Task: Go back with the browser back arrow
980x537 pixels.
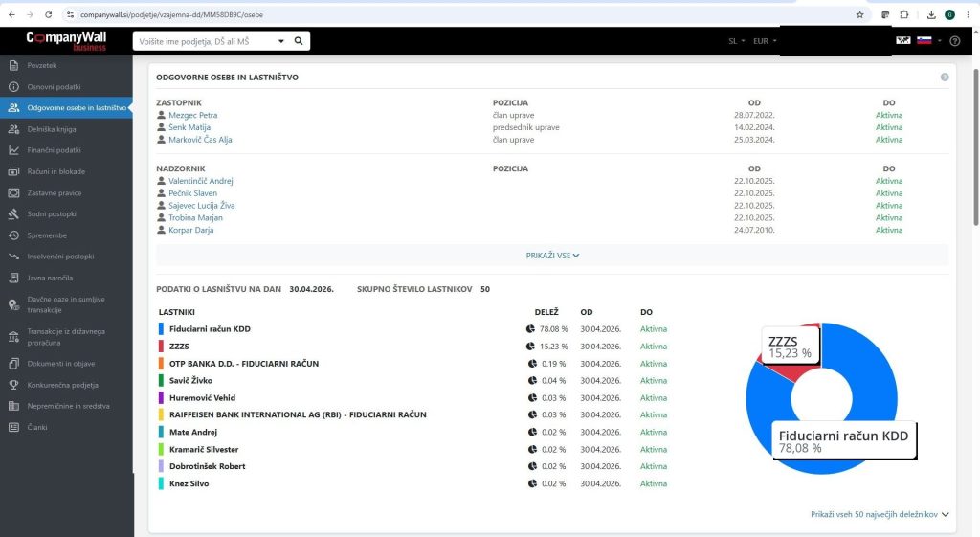Action: pyautogui.click(x=11, y=14)
